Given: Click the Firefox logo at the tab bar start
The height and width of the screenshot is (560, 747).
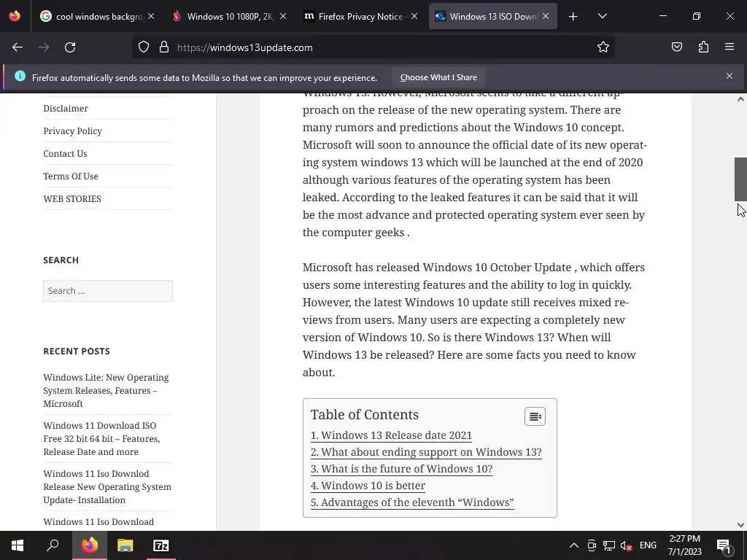Looking at the screenshot, I should (15, 16).
